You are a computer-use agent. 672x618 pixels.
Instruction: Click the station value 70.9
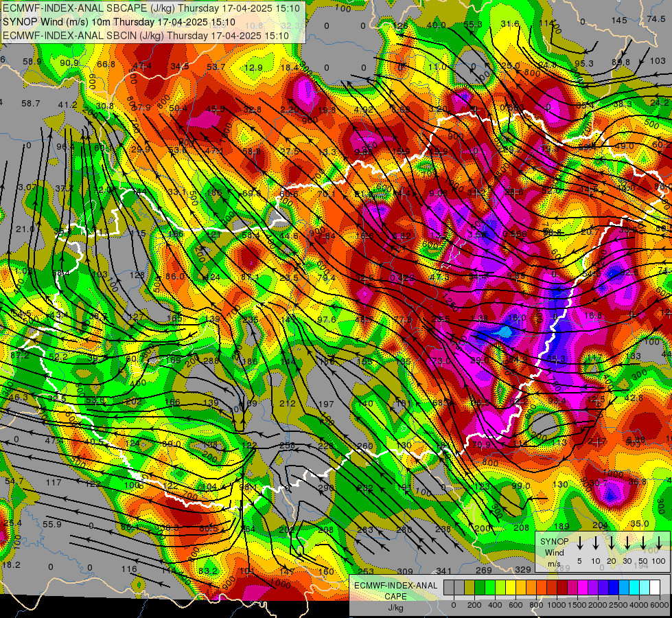(x=482, y=445)
